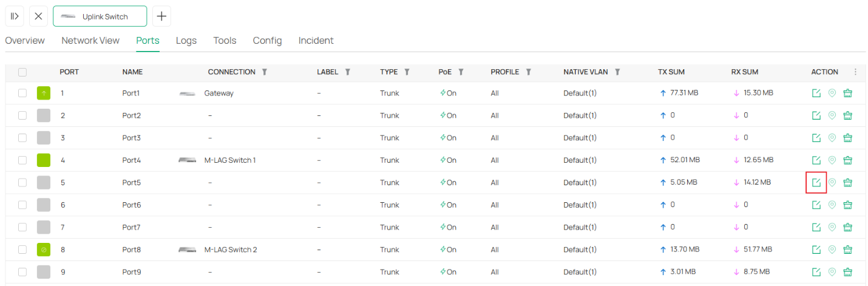868x286 pixels.
Task: Click the add tab plus icon
Action: click(x=161, y=16)
